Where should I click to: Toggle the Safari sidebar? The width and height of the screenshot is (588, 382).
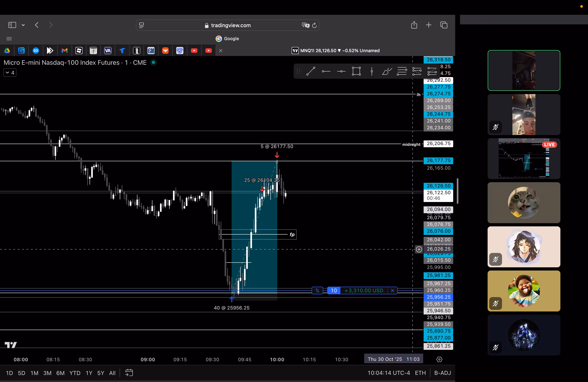pos(12,25)
